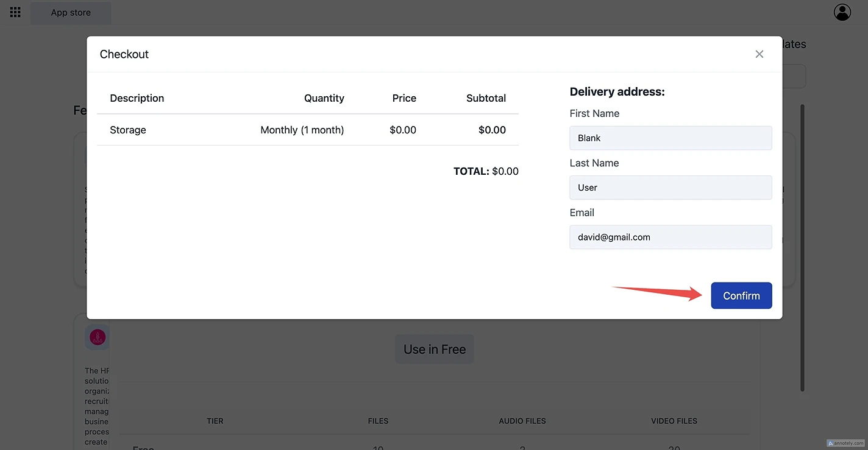Close the Checkout dialog with the X
868x450 pixels.
759,54
